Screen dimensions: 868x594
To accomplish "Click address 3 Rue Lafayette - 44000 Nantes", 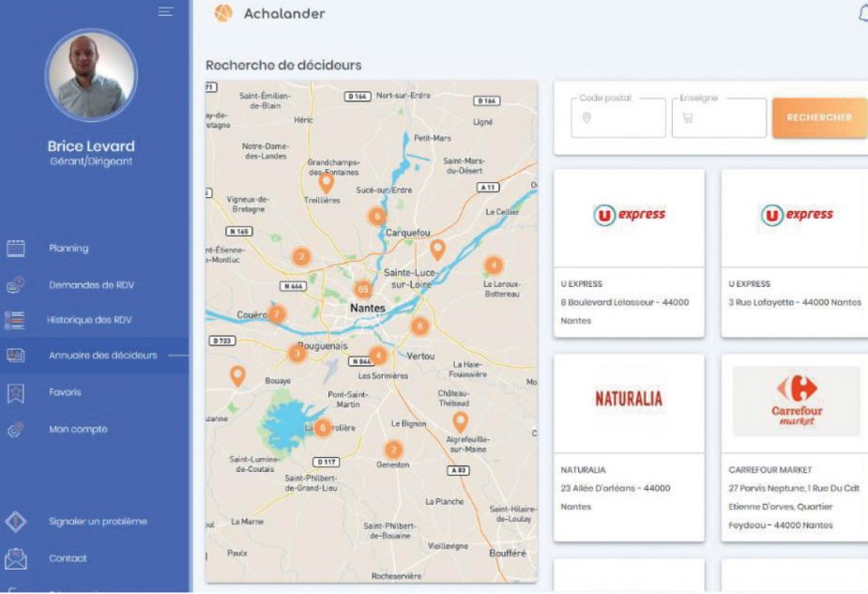I will [795, 302].
